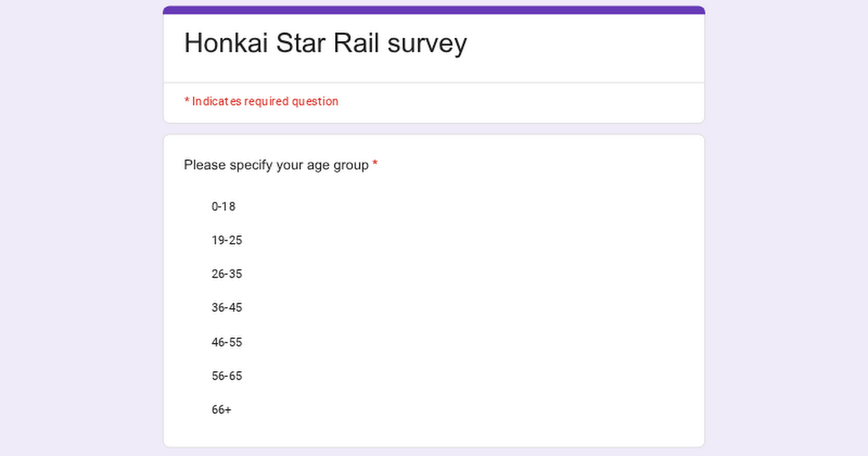The image size is (868, 456).
Task: Click the "Please specify your age group" question text
Action: pos(276,165)
